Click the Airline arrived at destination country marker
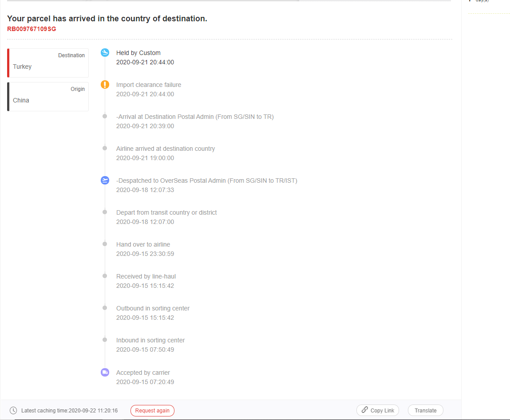This screenshot has width=510, height=420. (x=105, y=148)
